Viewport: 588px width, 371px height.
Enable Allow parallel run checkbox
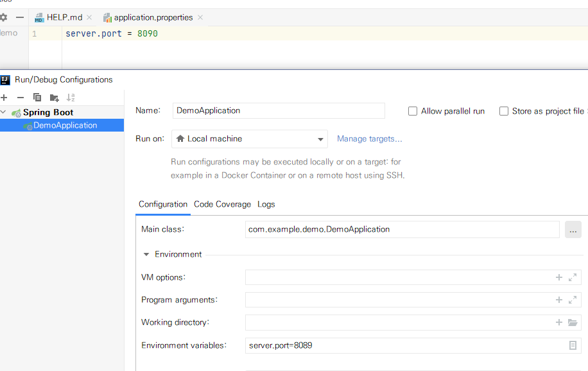pyautogui.click(x=413, y=111)
